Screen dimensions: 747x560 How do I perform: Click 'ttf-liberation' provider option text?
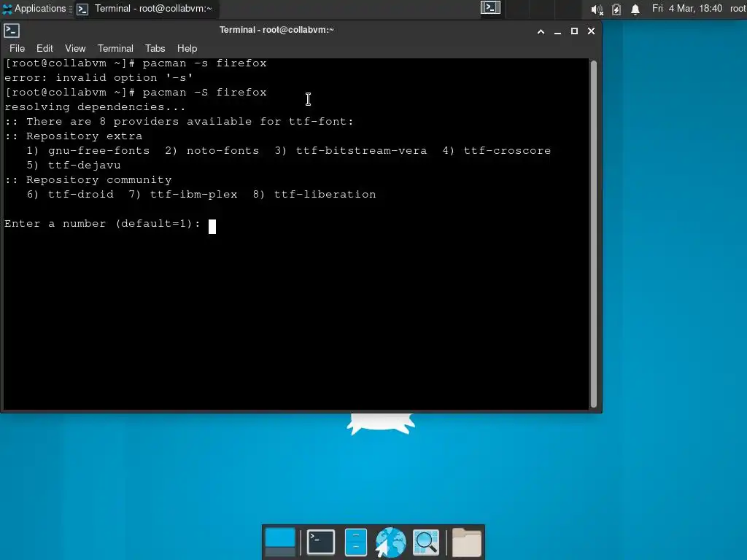coord(325,194)
